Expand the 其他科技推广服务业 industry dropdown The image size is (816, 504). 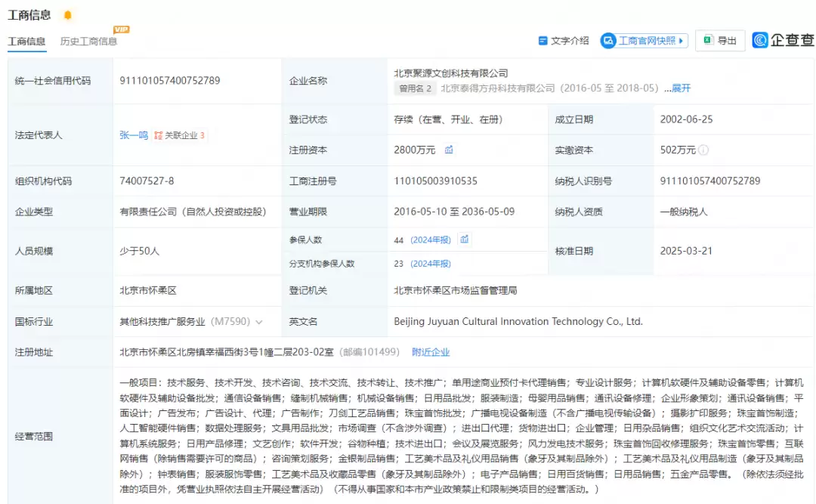pos(259,322)
